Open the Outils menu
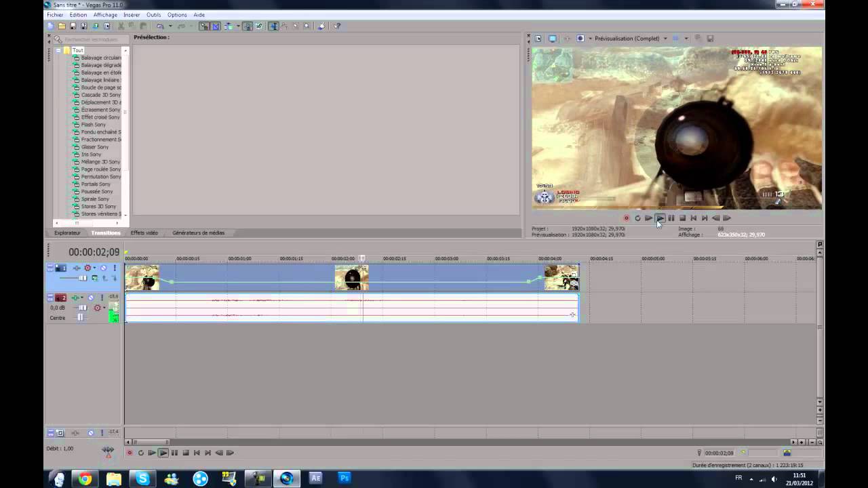Viewport: 868px width, 488px height. [154, 15]
